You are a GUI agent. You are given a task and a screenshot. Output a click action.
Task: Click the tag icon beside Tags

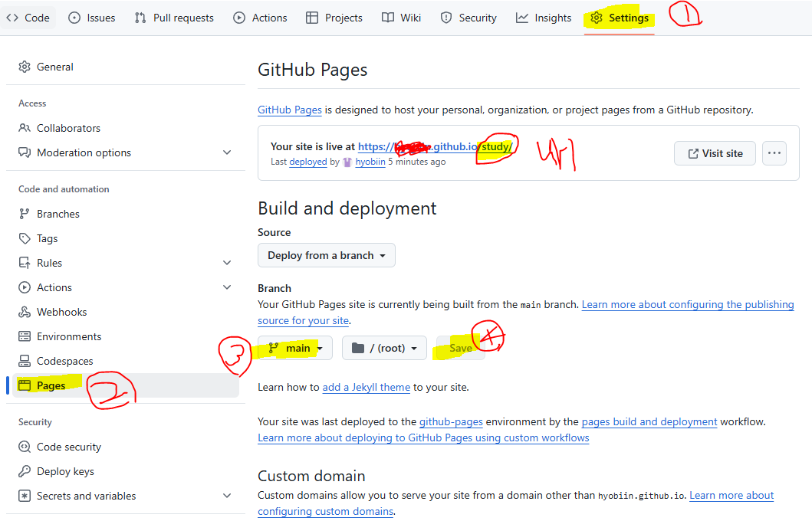click(25, 238)
